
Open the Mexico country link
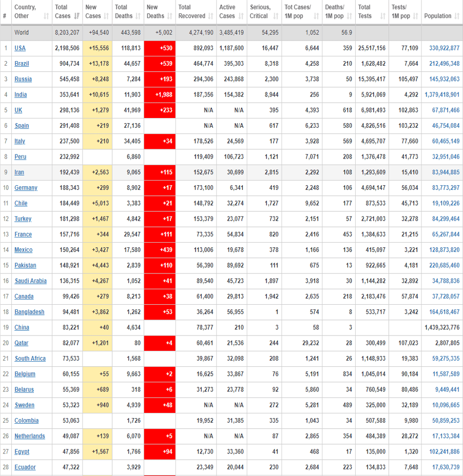click(x=24, y=249)
